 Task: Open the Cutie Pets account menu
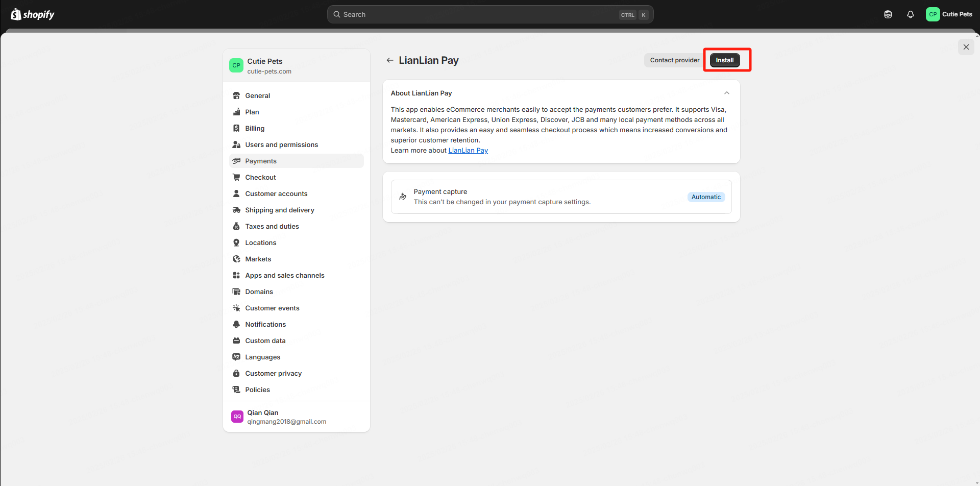click(x=949, y=14)
